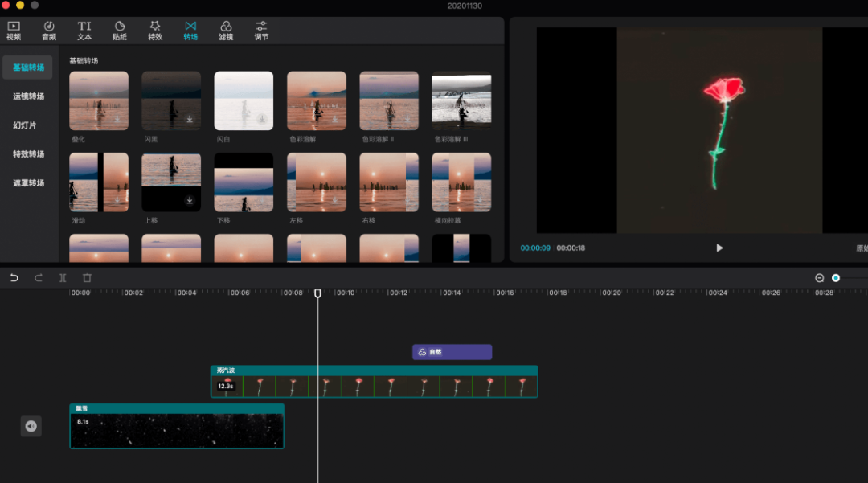Adjust the timeline zoom slider handle
Image resolution: width=868 pixels, height=483 pixels.
(x=836, y=278)
